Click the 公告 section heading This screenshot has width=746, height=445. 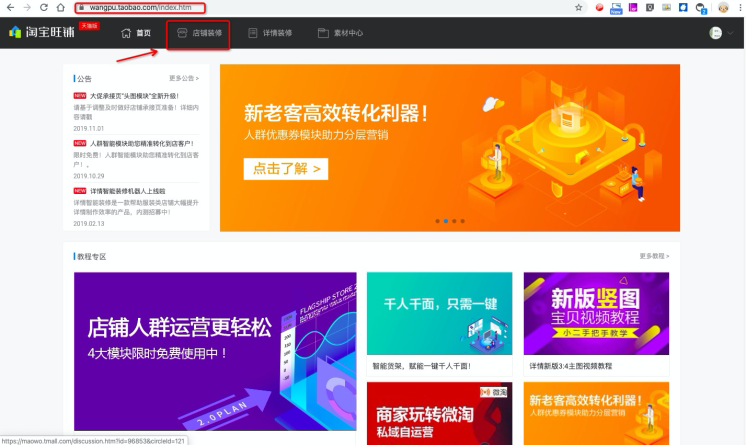pyautogui.click(x=84, y=79)
